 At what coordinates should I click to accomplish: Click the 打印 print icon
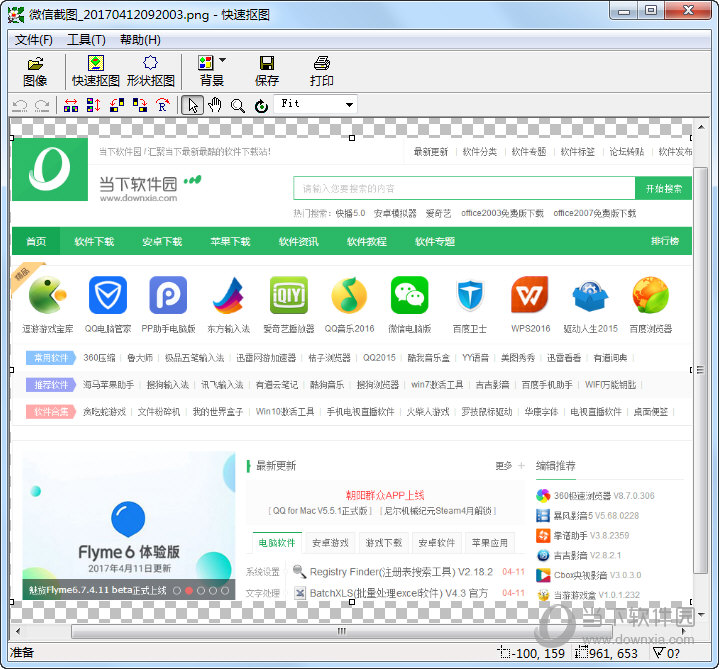[321, 63]
